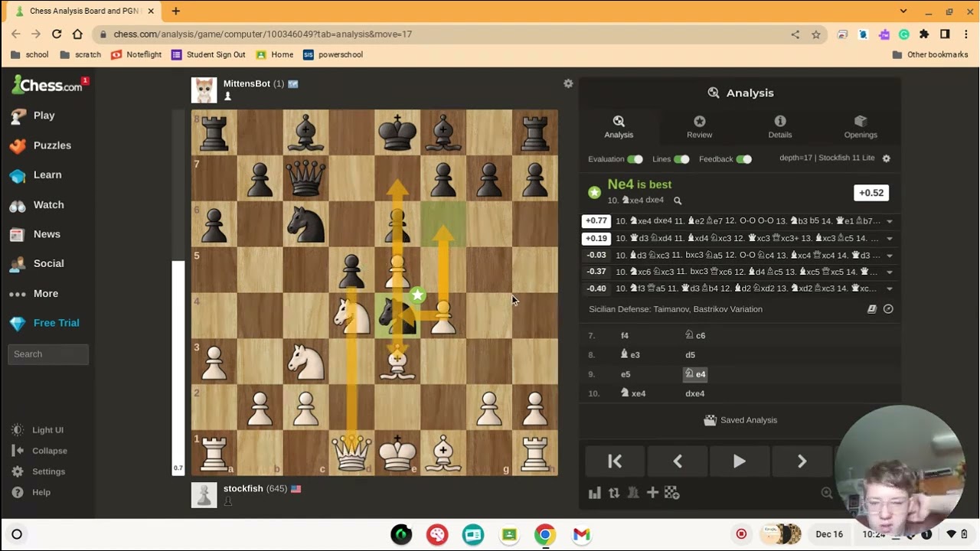Click the search icon next to 10. Nxe4 dxe4

678,201
